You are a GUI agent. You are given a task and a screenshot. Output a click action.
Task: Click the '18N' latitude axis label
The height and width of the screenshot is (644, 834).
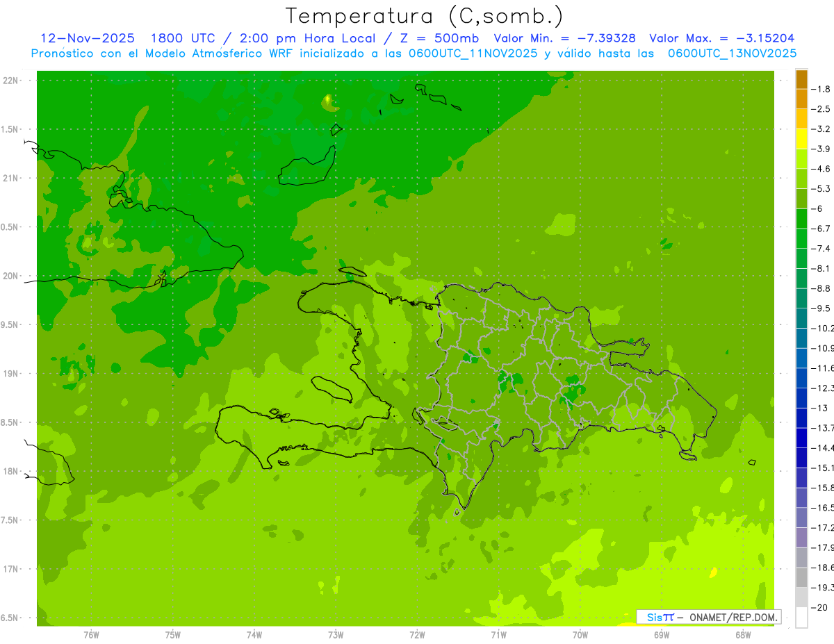pos(11,471)
